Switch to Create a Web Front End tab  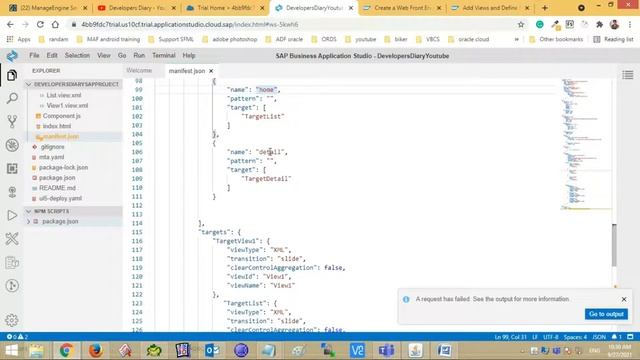click(402, 8)
